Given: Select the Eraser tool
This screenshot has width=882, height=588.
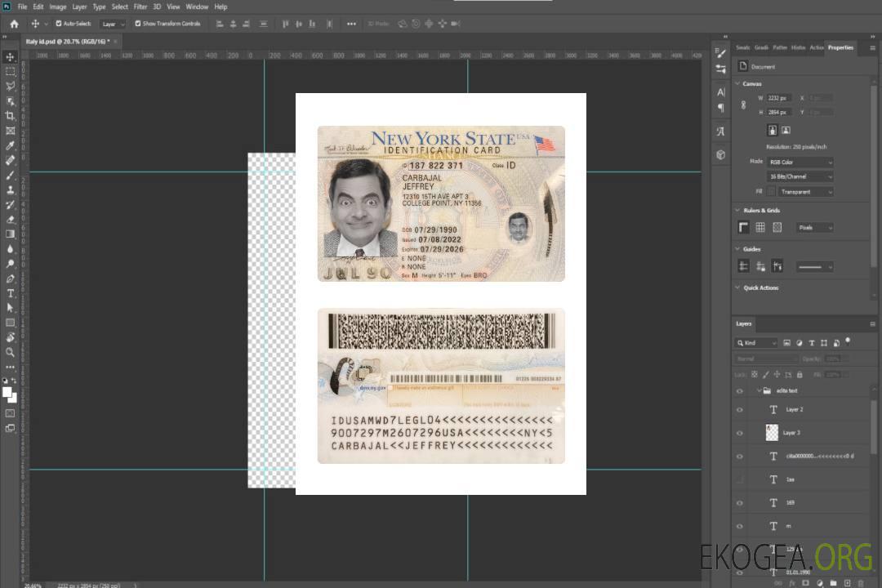Looking at the screenshot, I should point(10,220).
